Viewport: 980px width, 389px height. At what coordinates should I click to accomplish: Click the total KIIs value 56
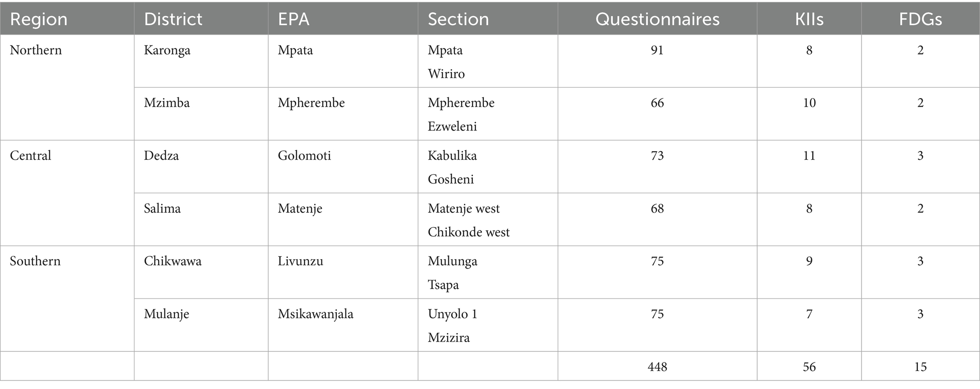pos(809,367)
